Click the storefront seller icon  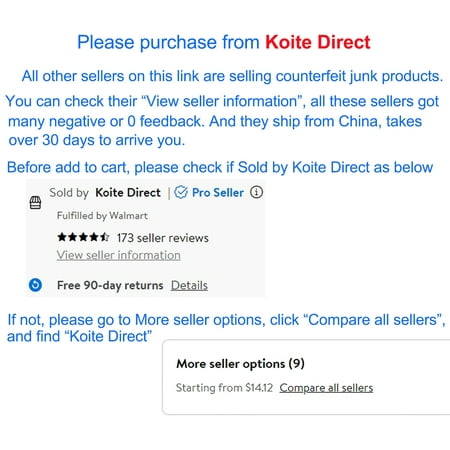pos(35,202)
